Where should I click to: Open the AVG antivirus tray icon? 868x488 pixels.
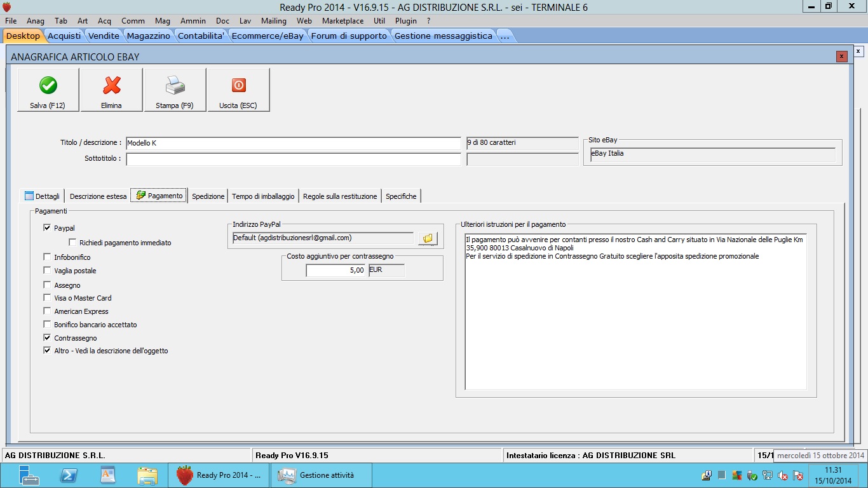click(x=737, y=475)
